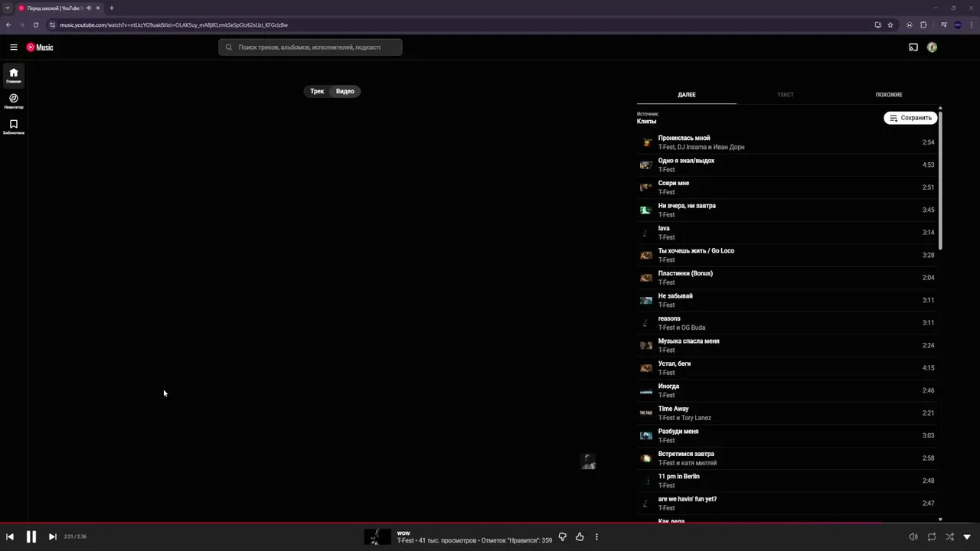The height and width of the screenshot is (551, 980).
Task: Play Ты хочешь жить / Go Loco
Action: point(786,255)
